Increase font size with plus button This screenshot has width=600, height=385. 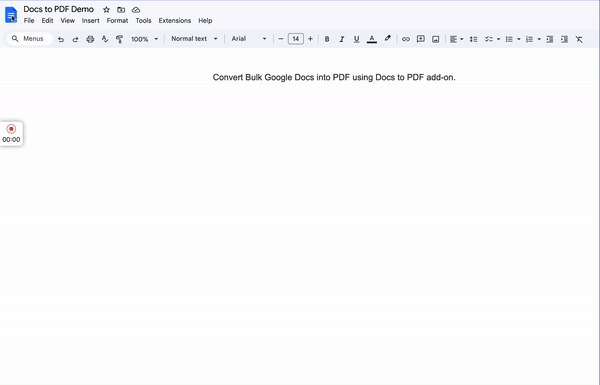(310, 39)
